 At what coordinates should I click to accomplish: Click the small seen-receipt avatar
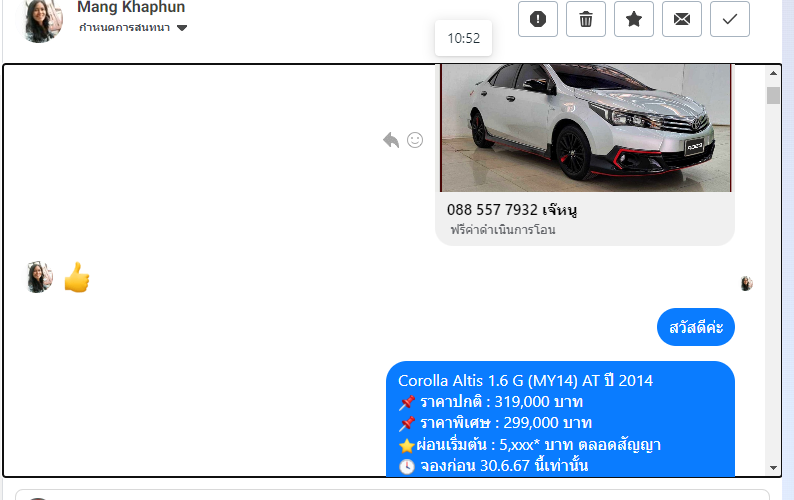tap(746, 283)
